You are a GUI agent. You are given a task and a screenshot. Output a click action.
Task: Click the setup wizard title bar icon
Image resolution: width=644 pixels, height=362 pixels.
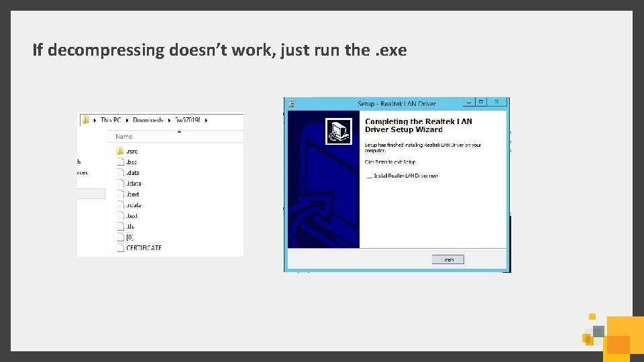[x=292, y=103]
